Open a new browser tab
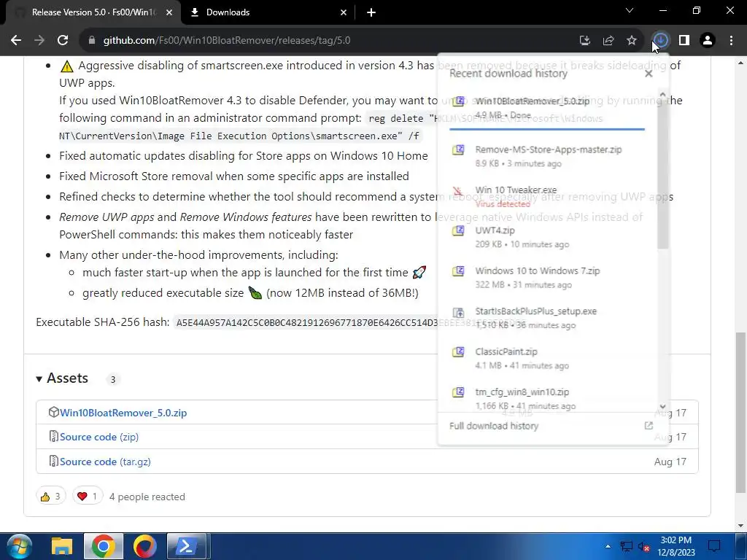Image resolution: width=747 pixels, height=560 pixels. coord(371,12)
